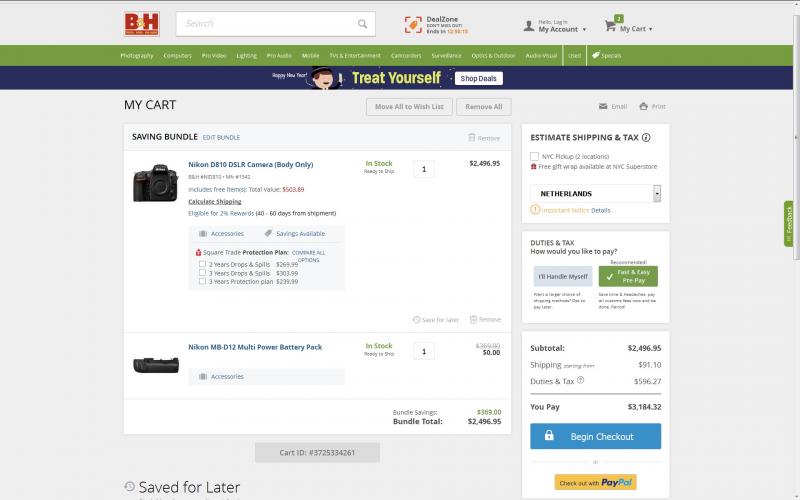The height and width of the screenshot is (500, 800).
Task: Click the Battery Pack thumbnail
Action: click(156, 365)
